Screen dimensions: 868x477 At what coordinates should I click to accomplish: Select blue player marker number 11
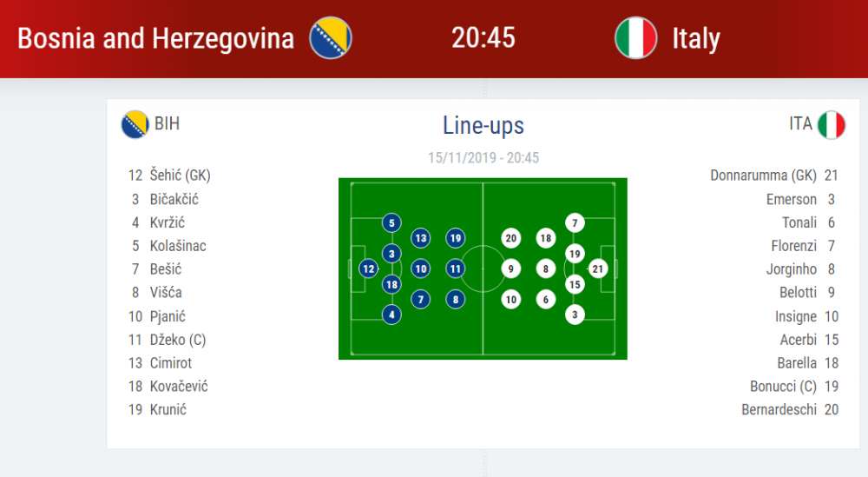click(x=455, y=268)
